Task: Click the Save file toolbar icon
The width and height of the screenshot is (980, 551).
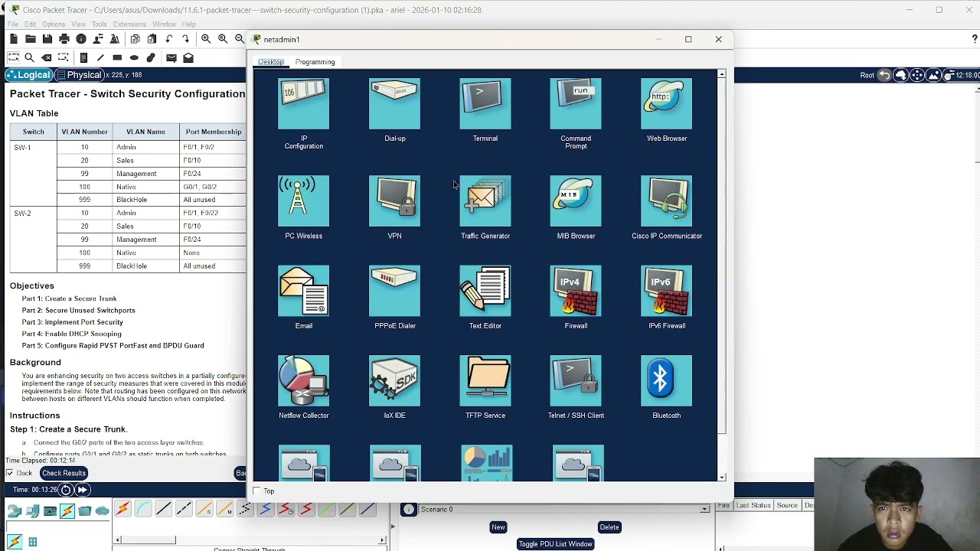Action: click(47, 39)
